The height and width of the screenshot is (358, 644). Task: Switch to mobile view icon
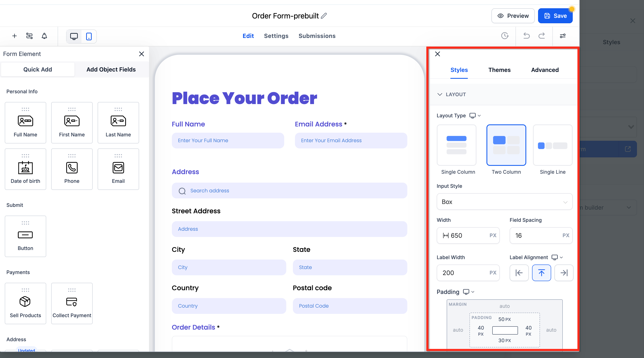click(89, 36)
